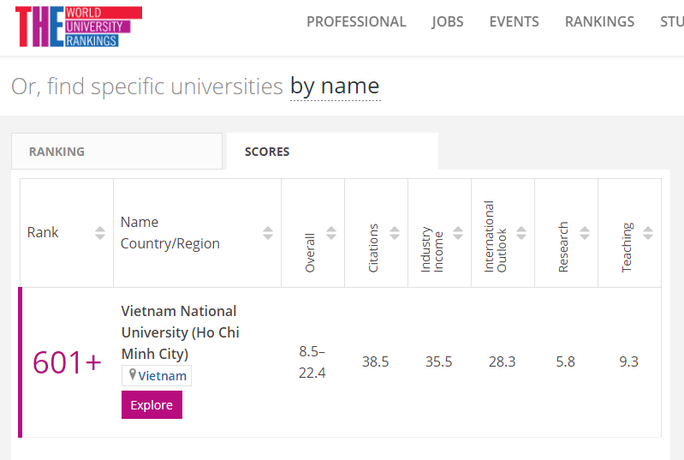Sort by International Outlook arrows
The image size is (684, 460).
(520, 233)
